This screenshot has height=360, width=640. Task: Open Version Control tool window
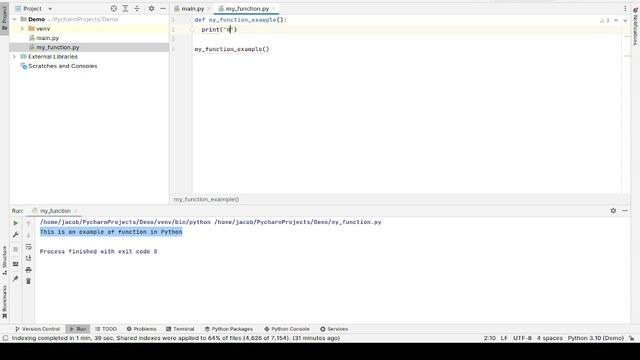pyautogui.click(x=38, y=329)
